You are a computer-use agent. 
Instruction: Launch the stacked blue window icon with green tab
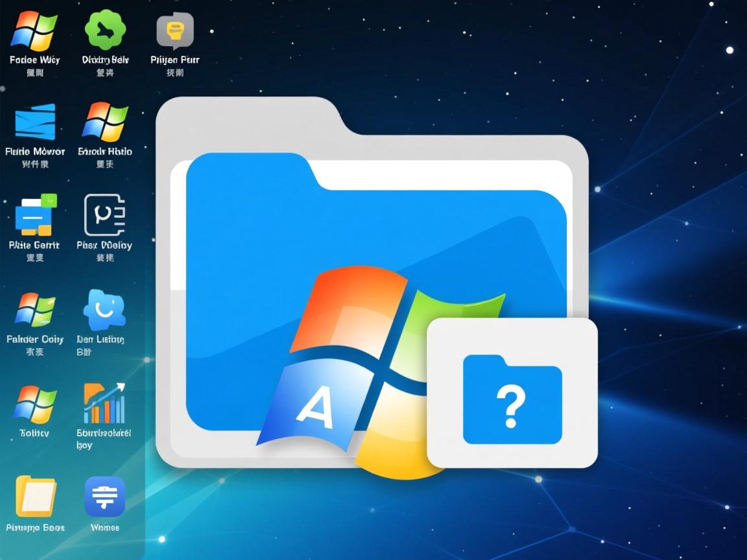tap(36, 216)
